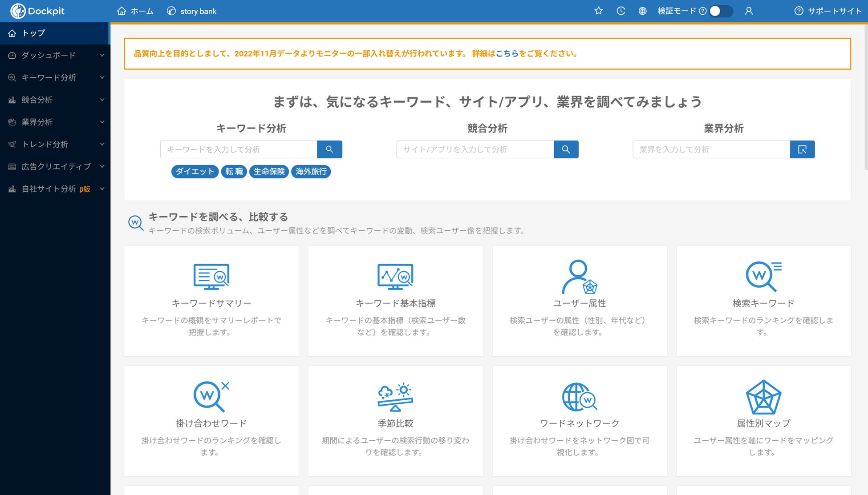
Task: Expand the ダッシュボード sidebar menu
Action: pos(55,55)
